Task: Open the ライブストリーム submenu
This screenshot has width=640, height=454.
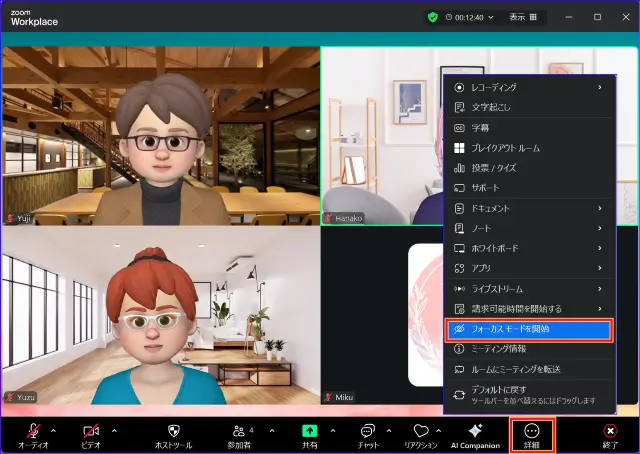Action: (529, 289)
